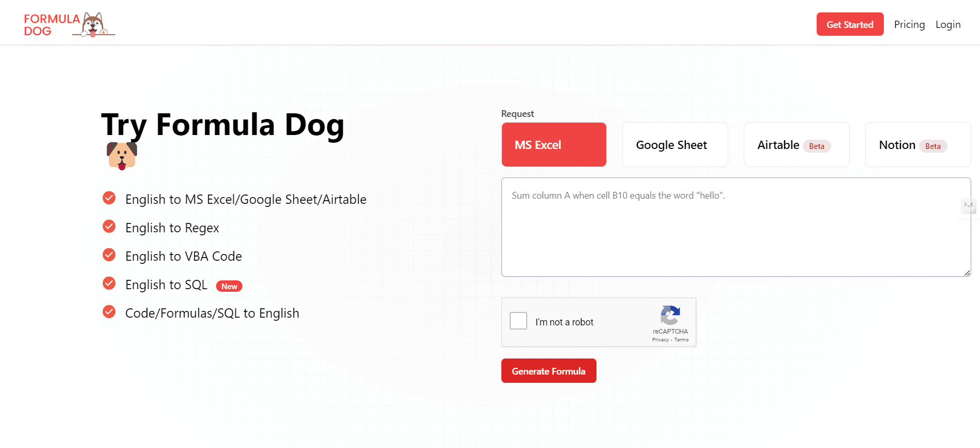The width and height of the screenshot is (980, 448).
Task: Click checkmark icon beside English to Regex
Action: pyautogui.click(x=109, y=227)
